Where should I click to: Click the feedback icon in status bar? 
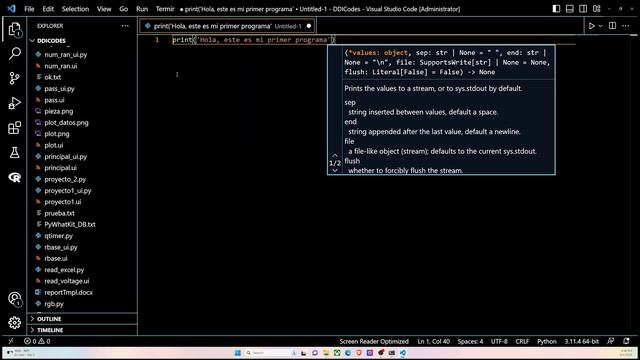(611, 341)
